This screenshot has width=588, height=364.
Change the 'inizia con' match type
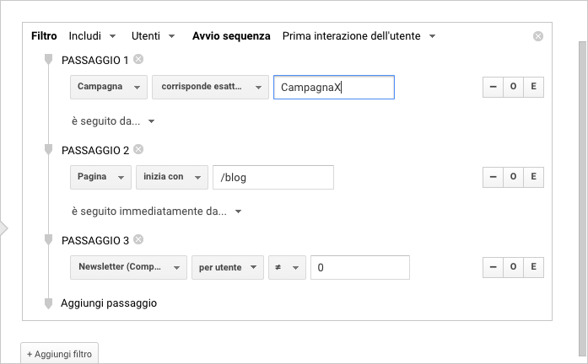(x=172, y=178)
